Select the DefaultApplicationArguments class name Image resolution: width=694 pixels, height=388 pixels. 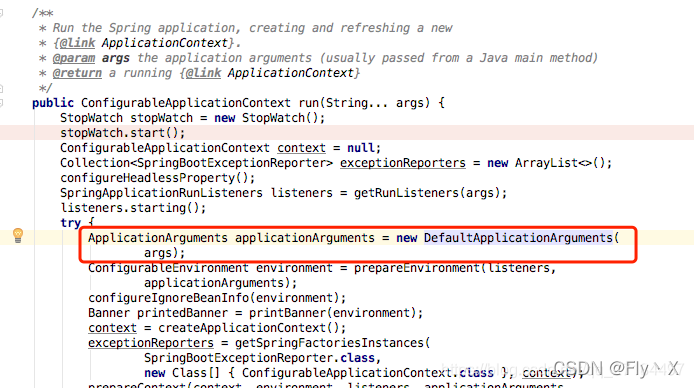coord(518,238)
